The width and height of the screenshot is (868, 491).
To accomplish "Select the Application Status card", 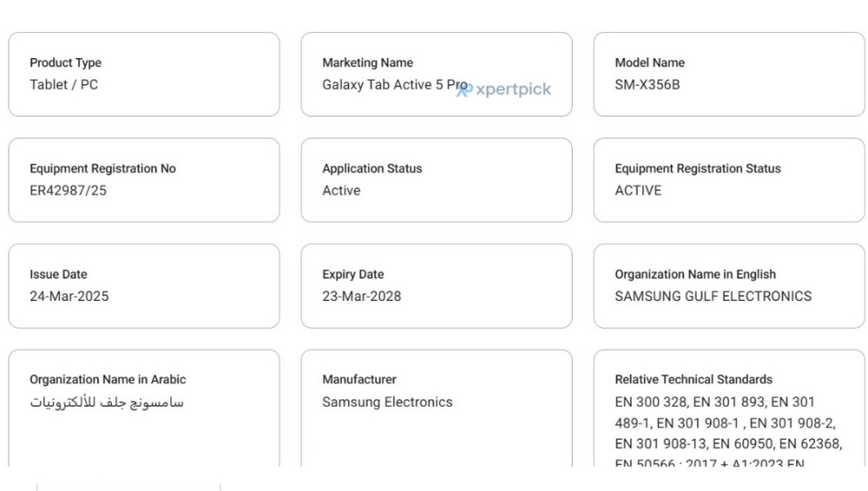I will coord(437,180).
